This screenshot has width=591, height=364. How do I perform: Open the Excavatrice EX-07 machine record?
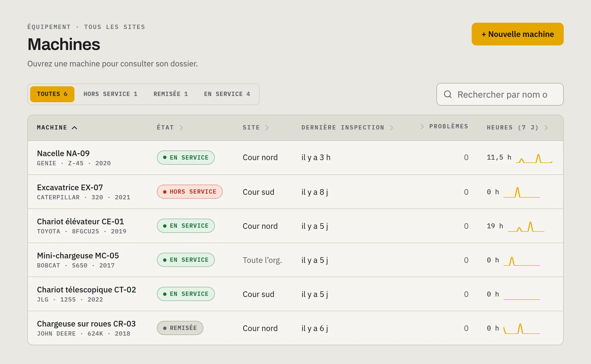point(295,192)
